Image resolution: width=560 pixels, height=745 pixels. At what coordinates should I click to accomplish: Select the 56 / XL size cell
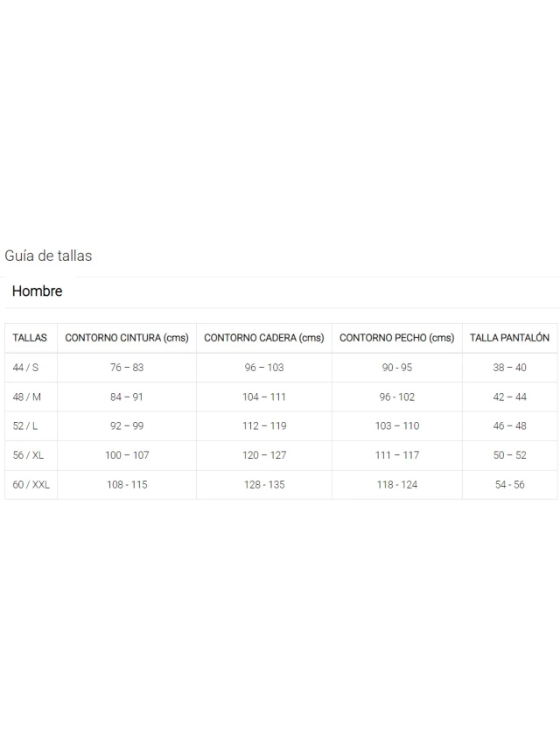click(28, 455)
